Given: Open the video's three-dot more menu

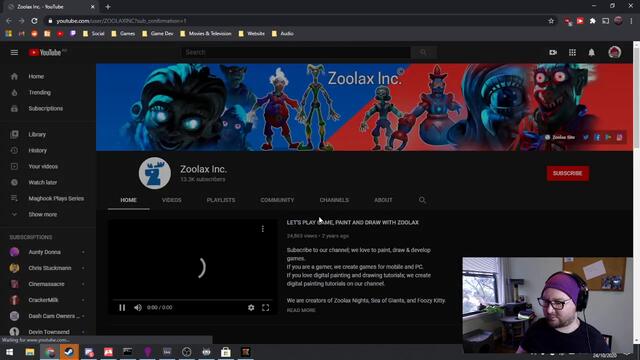Looking at the screenshot, I should 263,229.
